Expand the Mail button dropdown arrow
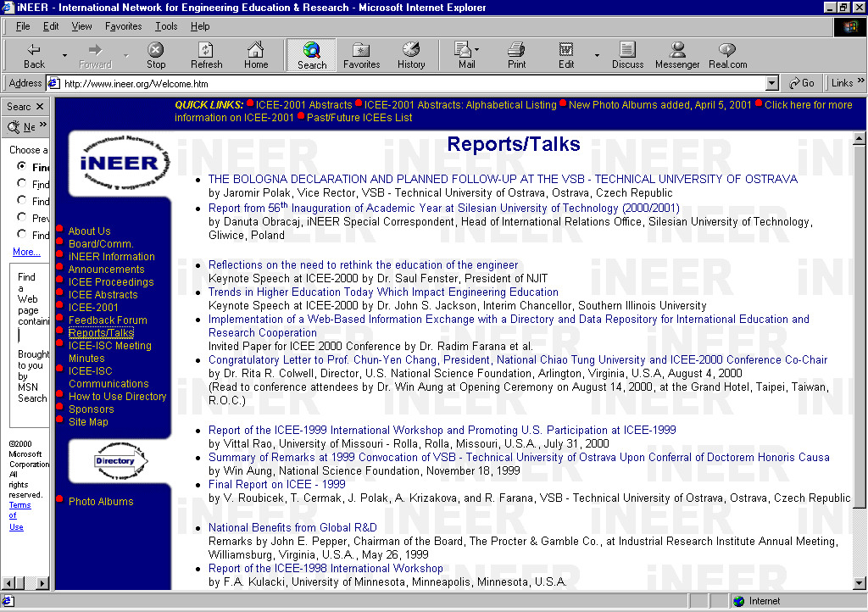868x612 pixels. coord(476,49)
